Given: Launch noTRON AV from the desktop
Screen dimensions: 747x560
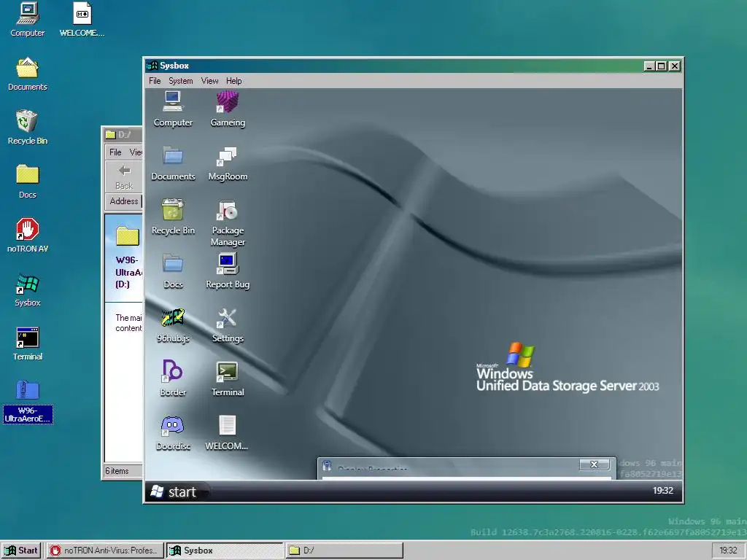Looking at the screenshot, I should tap(28, 236).
